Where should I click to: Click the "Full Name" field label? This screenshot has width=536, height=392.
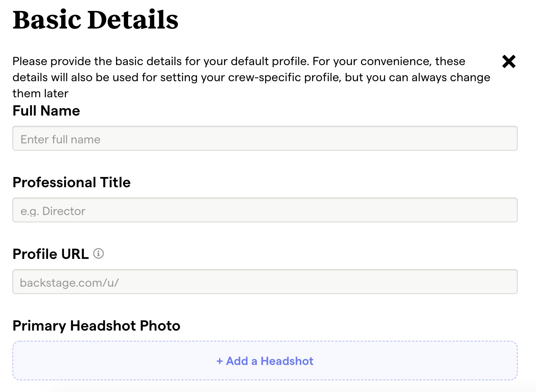(x=46, y=111)
